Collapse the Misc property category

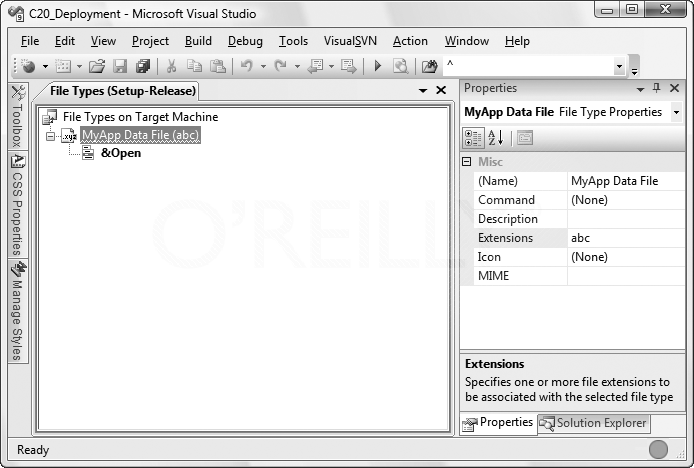(x=467, y=162)
